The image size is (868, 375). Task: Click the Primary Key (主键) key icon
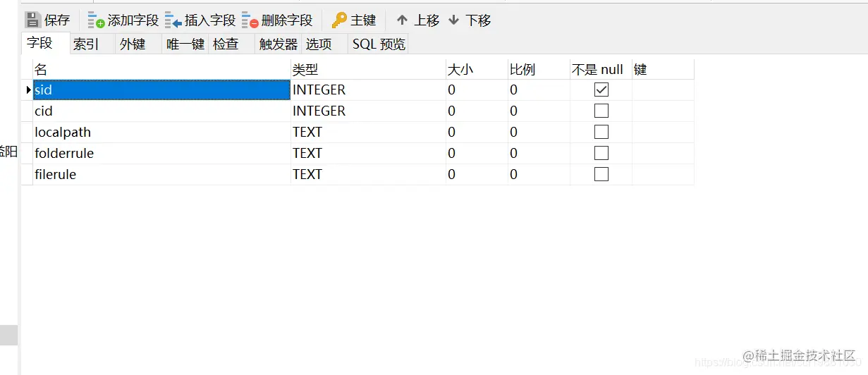point(340,20)
